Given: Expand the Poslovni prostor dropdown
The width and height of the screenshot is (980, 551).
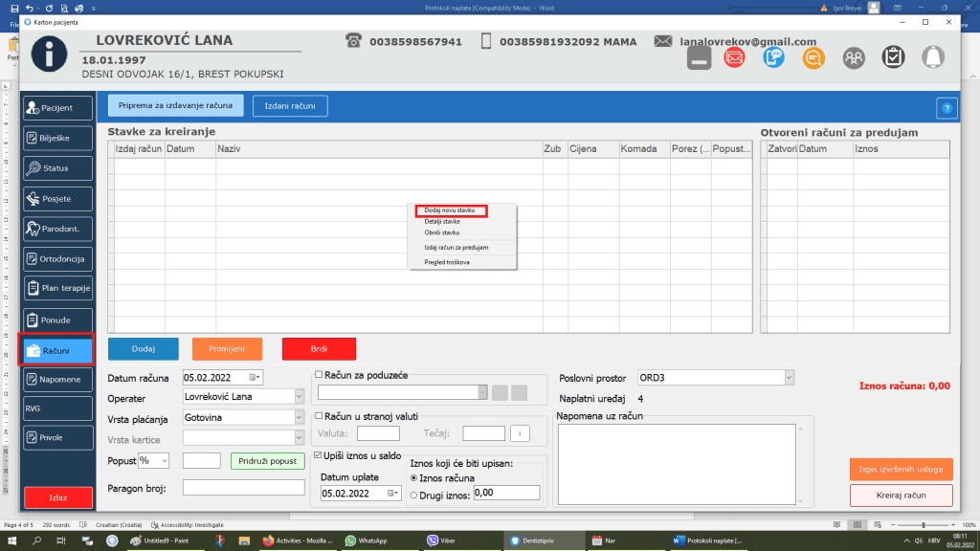Looking at the screenshot, I should 789,377.
